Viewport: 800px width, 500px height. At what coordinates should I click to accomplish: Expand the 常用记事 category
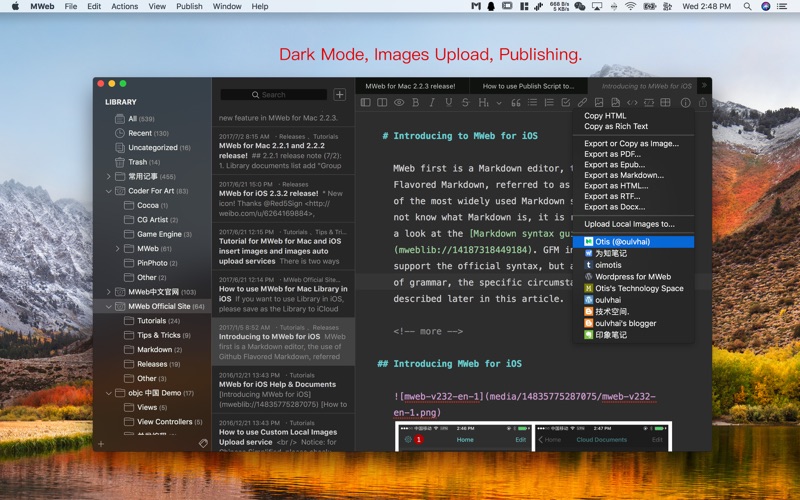point(109,176)
